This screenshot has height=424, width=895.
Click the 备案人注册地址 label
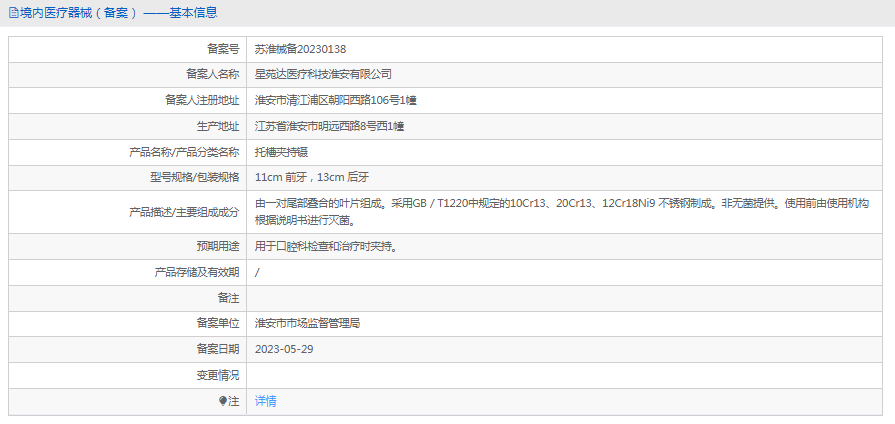(202, 100)
